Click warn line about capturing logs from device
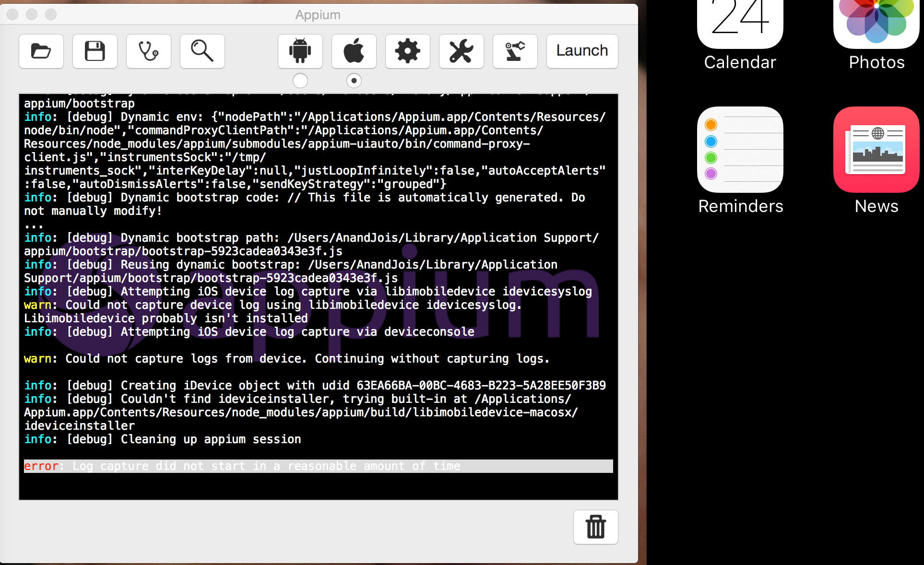The width and height of the screenshot is (924, 565). 286,359
